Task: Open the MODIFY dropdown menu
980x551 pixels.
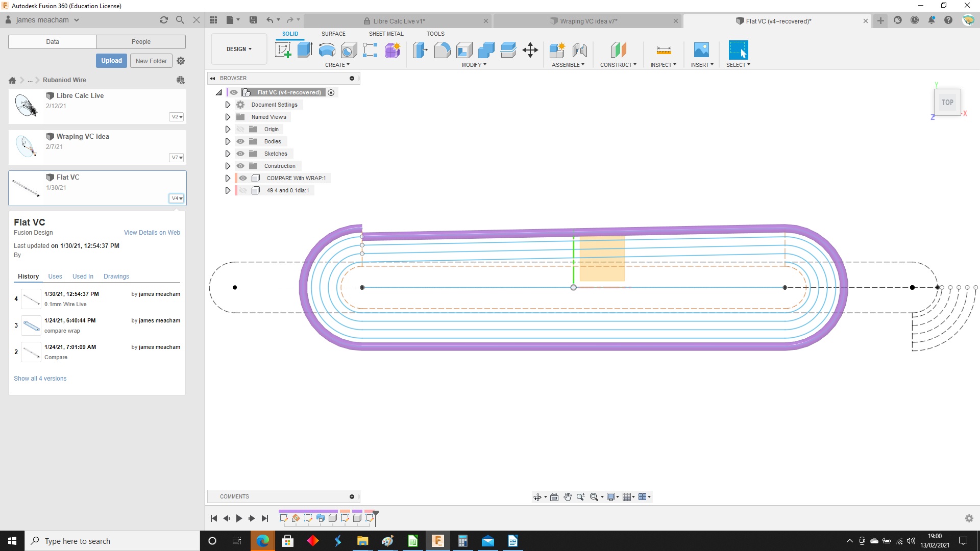Action: coord(474,65)
